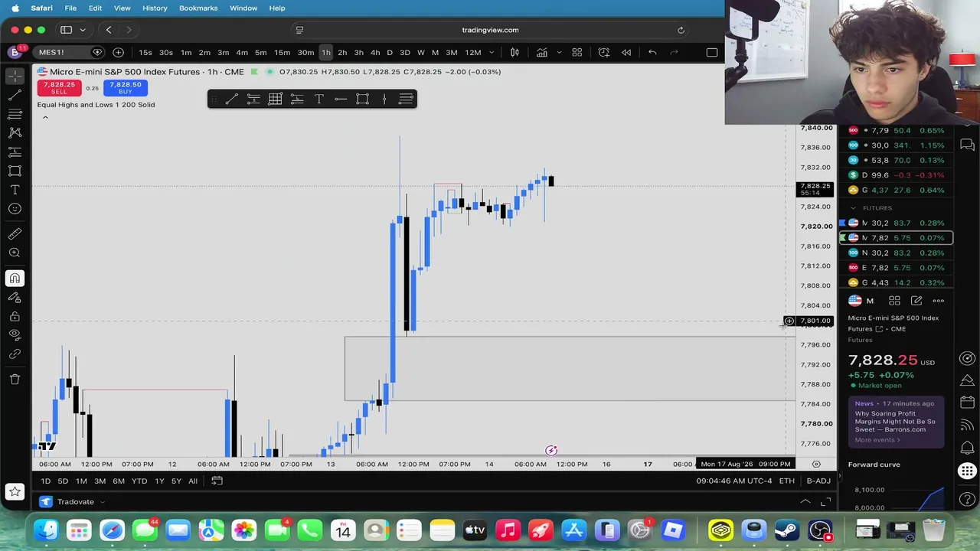Expand the timeframe list dropdown arrow
This screenshot has height=551, width=980.
point(492,52)
